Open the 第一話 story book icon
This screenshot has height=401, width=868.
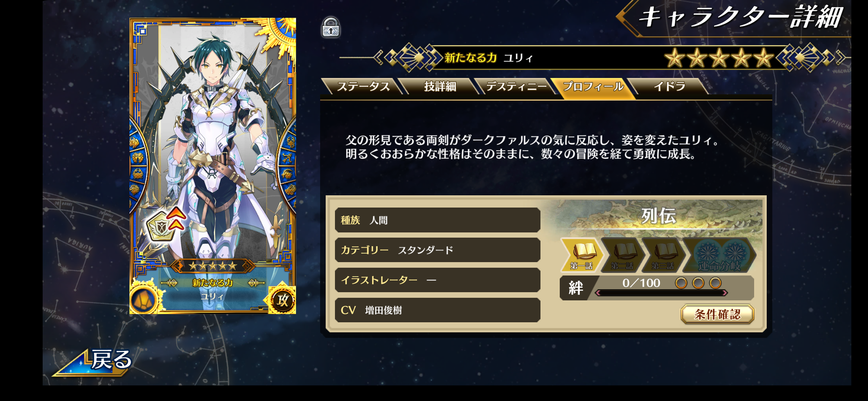point(582,255)
